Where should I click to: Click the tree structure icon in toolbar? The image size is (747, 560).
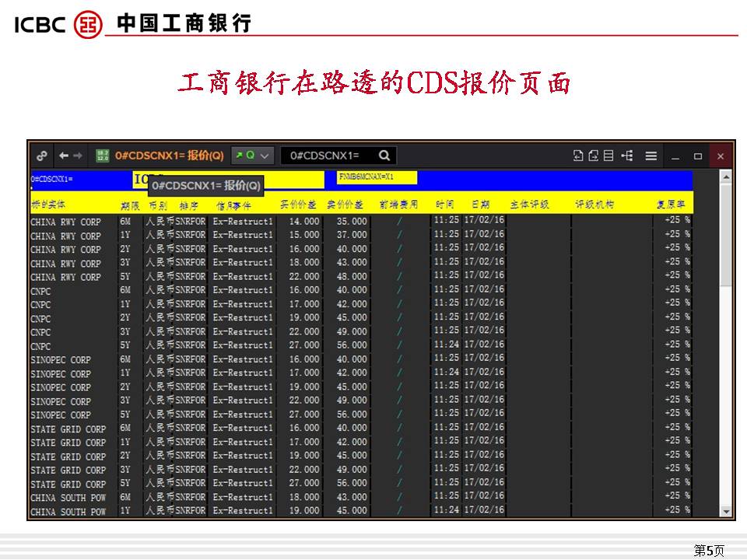click(627, 156)
